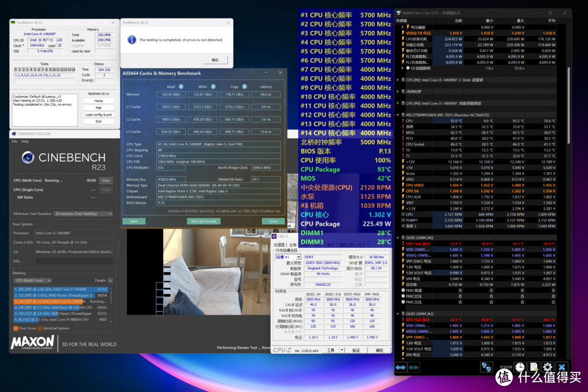588x392 pixels.
Task: Open HWiNFO settings gear icon
Action: click(x=548, y=367)
